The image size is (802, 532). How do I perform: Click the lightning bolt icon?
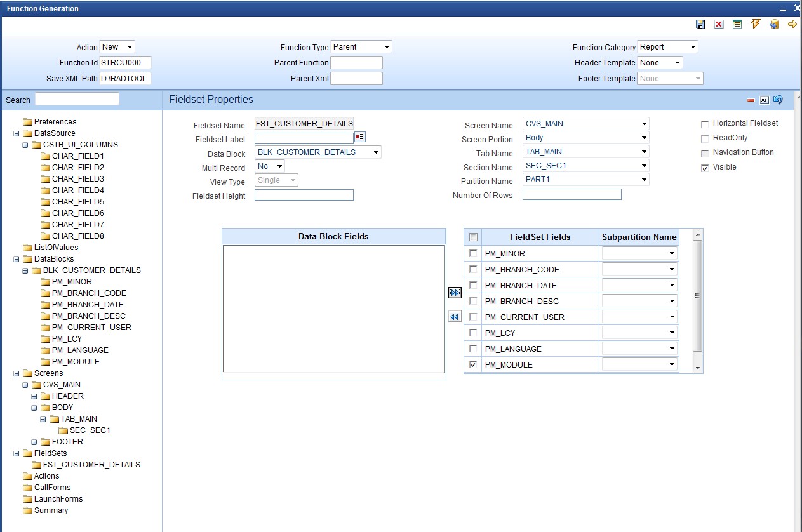[755, 24]
